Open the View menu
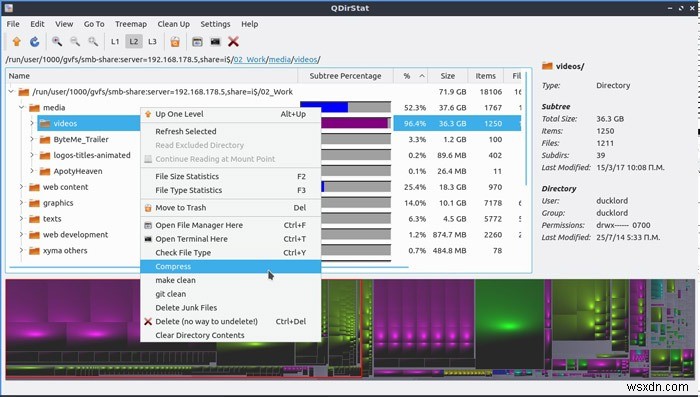 (64, 24)
